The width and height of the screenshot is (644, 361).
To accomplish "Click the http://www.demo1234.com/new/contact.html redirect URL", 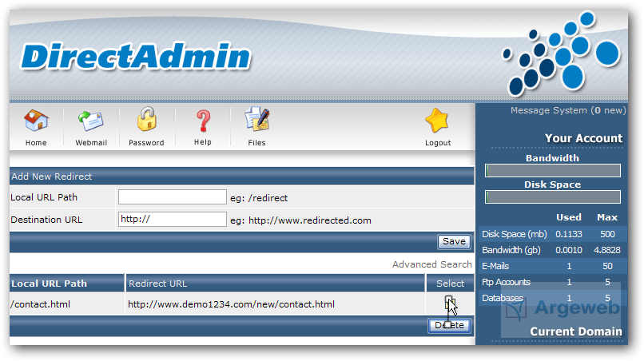I will [231, 304].
